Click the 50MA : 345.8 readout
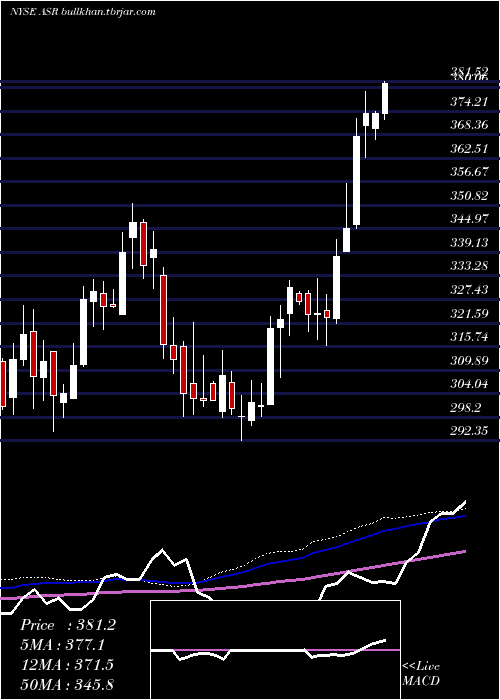500x700 pixels. 66,684
